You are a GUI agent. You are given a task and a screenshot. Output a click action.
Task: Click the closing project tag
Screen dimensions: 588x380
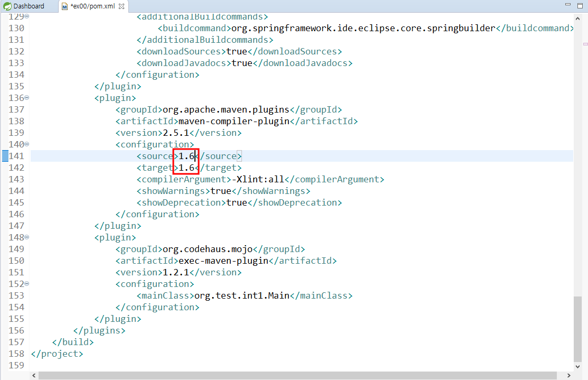(57, 354)
